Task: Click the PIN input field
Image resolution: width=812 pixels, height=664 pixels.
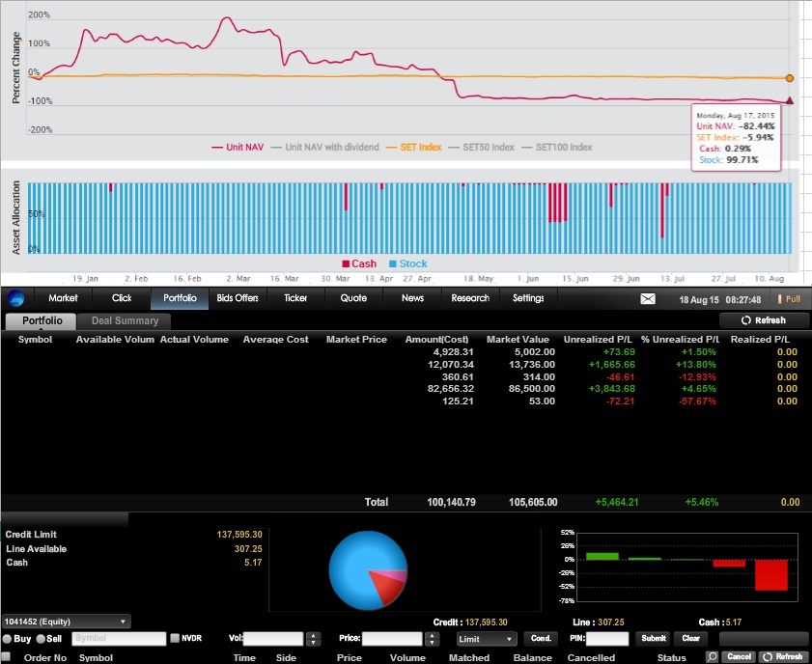Action: [x=607, y=639]
